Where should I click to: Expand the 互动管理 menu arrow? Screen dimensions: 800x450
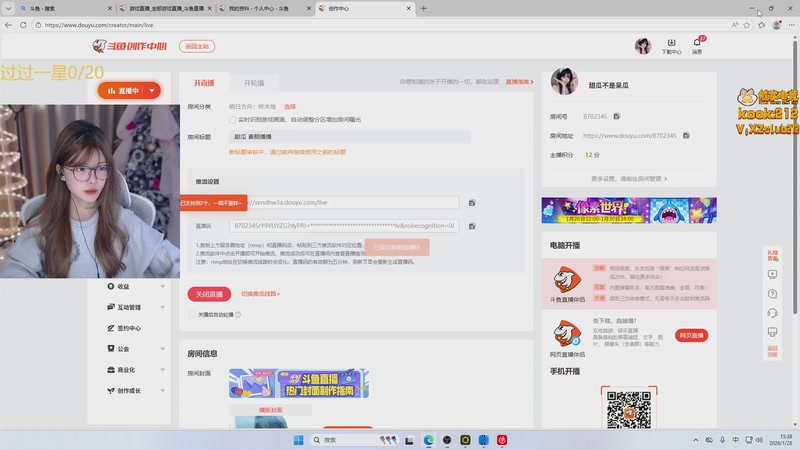tap(163, 307)
